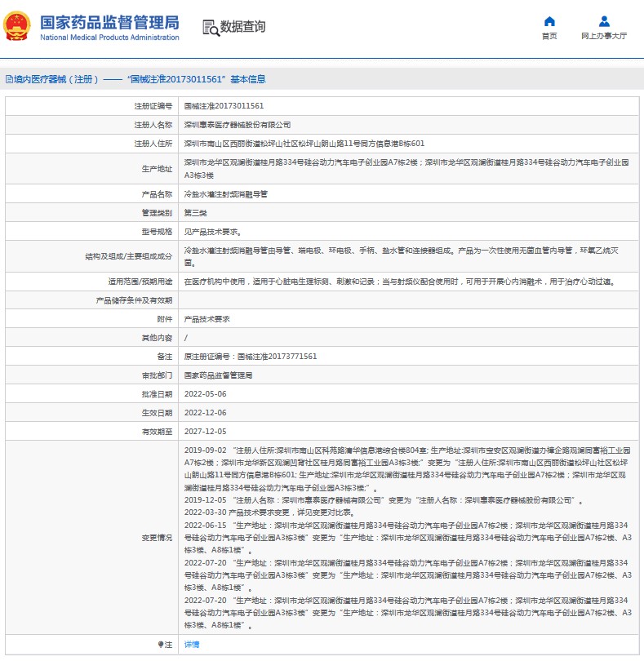Viewport: 644px width, 661px height.
Task: Select the 2022-06-15 production address change entry
Action: coord(408,538)
